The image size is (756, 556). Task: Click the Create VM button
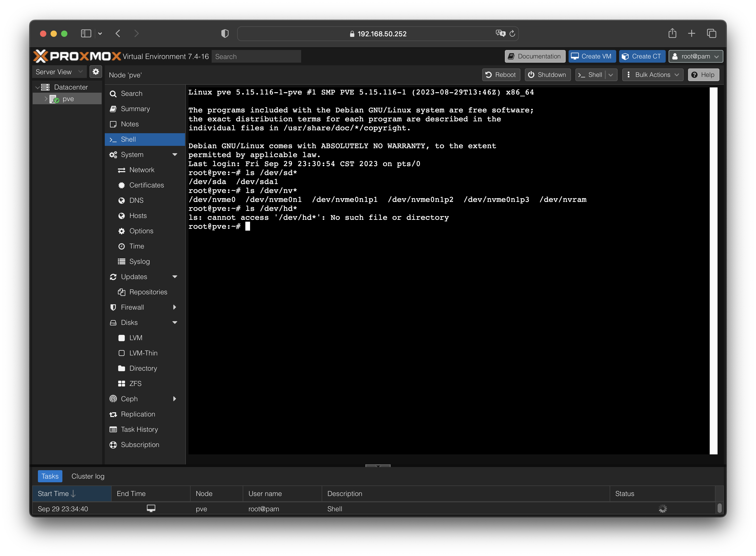(x=592, y=56)
